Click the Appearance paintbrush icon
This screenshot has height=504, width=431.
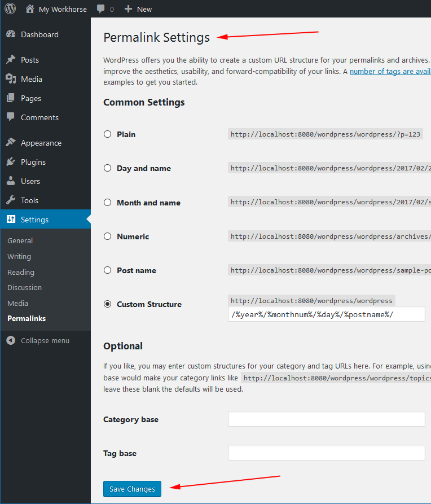click(x=11, y=142)
